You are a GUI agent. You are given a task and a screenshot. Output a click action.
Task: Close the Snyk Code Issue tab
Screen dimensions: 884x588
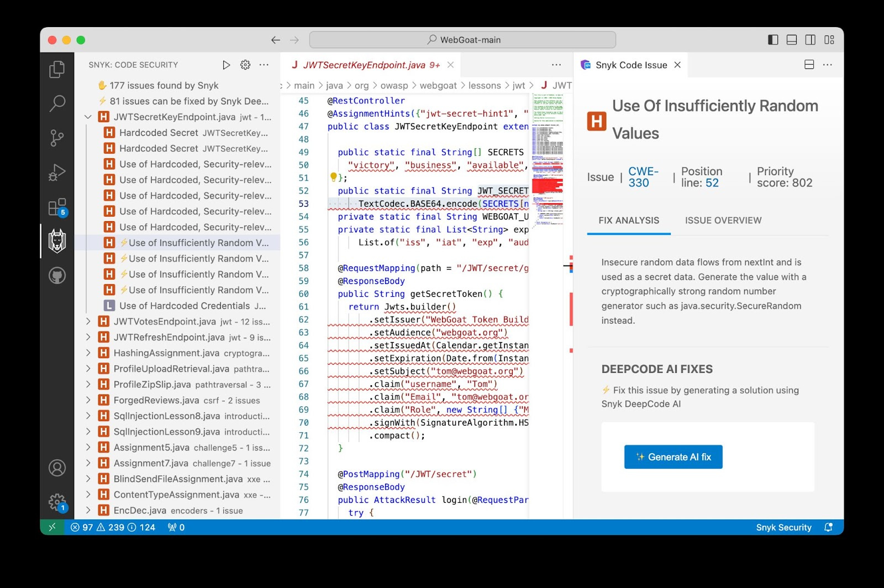coord(677,65)
